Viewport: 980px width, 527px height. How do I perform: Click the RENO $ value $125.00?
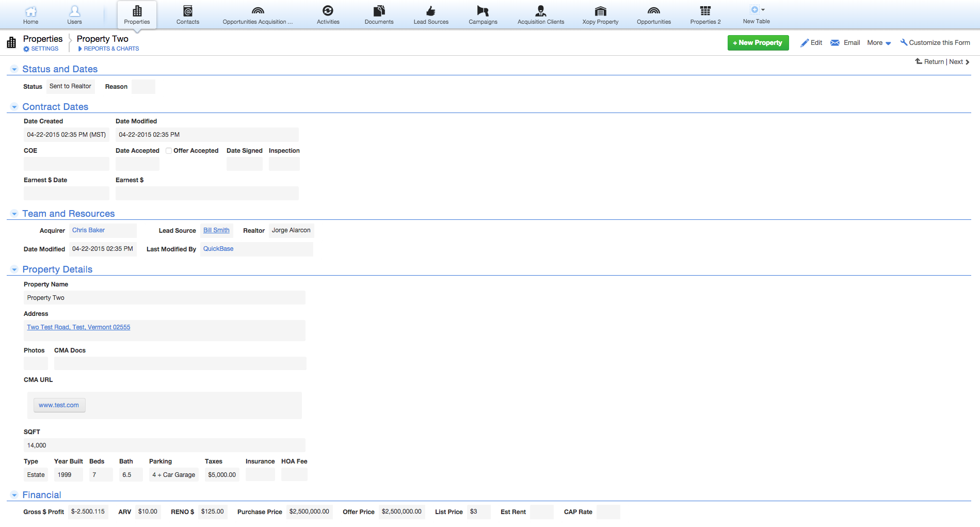[213, 512]
